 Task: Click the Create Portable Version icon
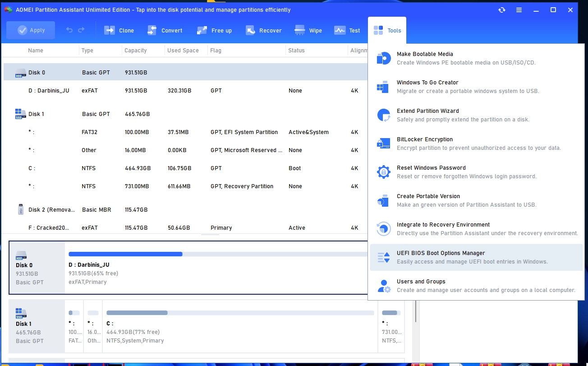(x=383, y=200)
